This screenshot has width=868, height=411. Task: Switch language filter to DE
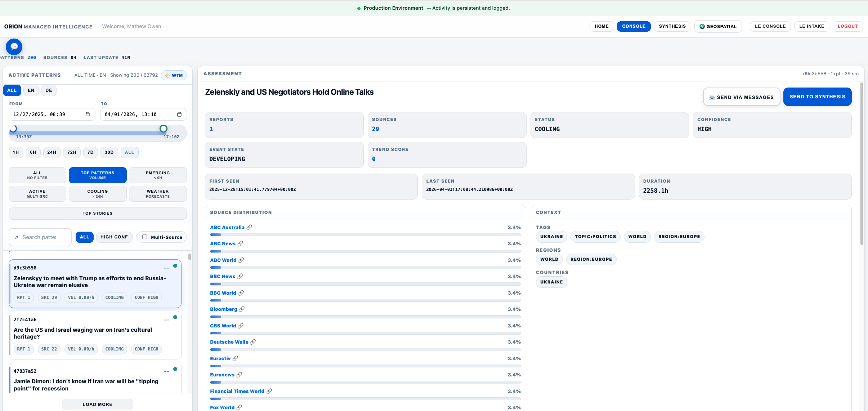pos(49,90)
